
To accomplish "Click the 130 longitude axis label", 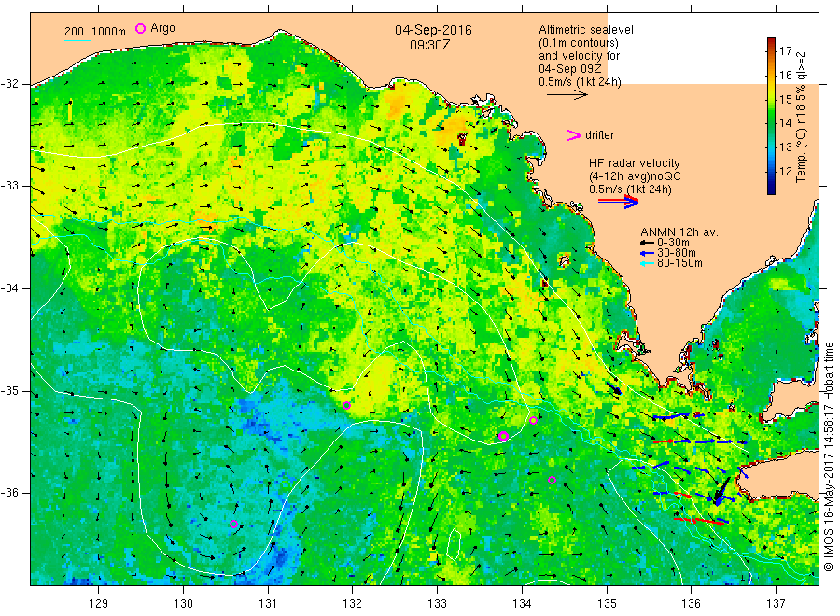I will (183, 603).
